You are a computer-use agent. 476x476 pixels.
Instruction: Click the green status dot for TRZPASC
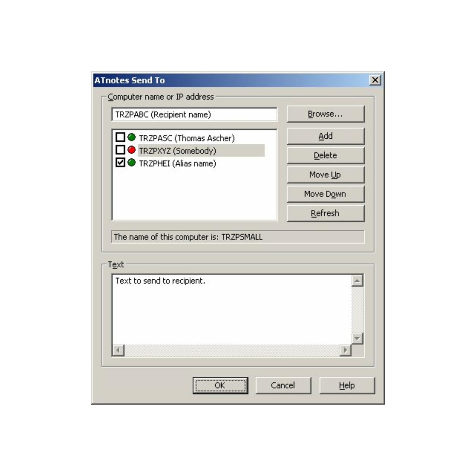[131, 137]
